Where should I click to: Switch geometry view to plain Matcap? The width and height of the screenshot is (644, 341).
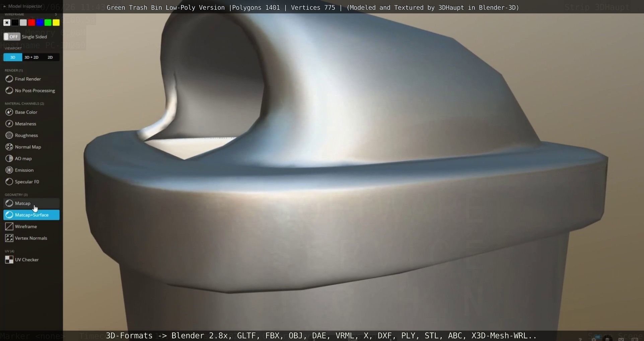point(31,203)
